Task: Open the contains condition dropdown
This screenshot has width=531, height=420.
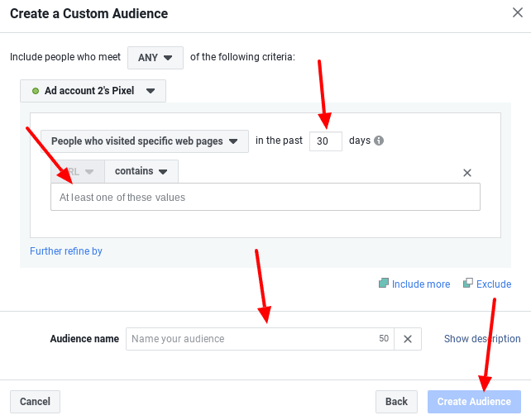Action: 141,172
